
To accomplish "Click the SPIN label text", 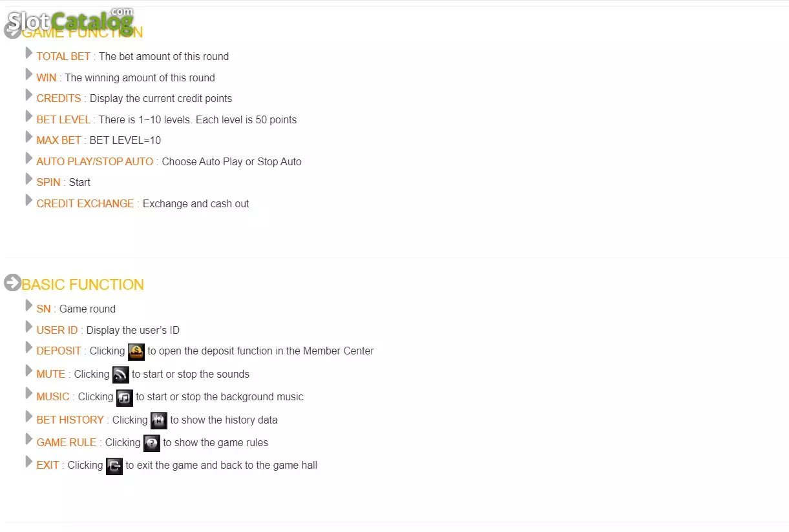I will click(x=48, y=182).
